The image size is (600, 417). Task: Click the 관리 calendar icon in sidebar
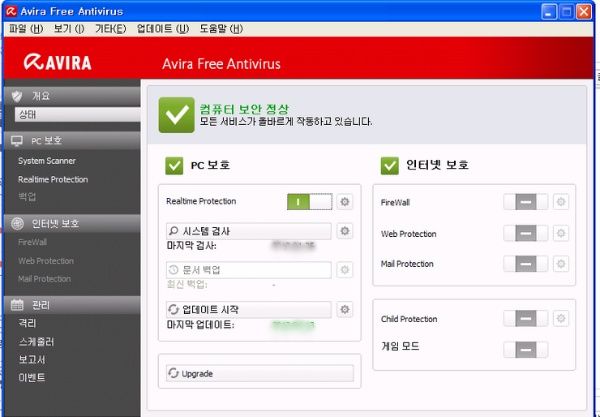pos(17,305)
